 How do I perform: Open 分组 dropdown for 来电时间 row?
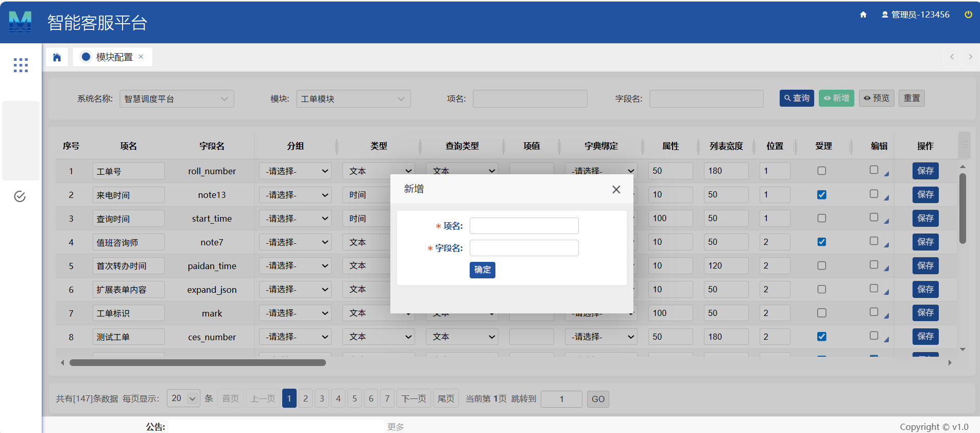(295, 194)
